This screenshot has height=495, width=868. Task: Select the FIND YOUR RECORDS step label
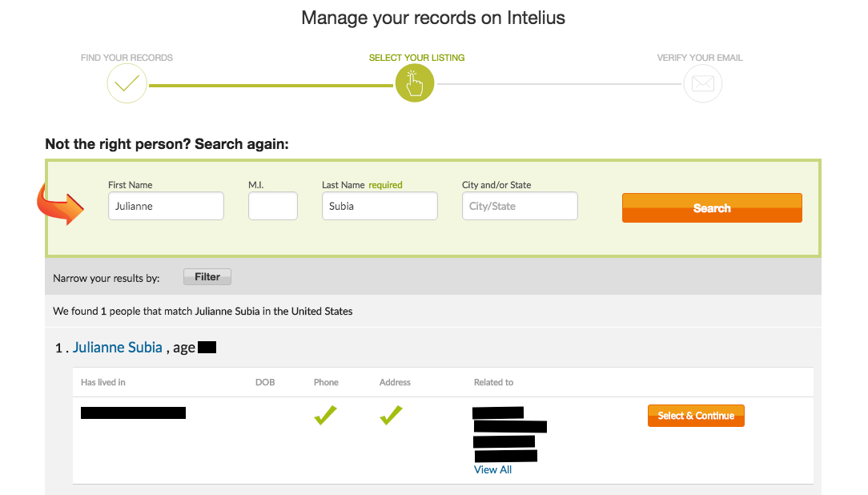pos(126,57)
